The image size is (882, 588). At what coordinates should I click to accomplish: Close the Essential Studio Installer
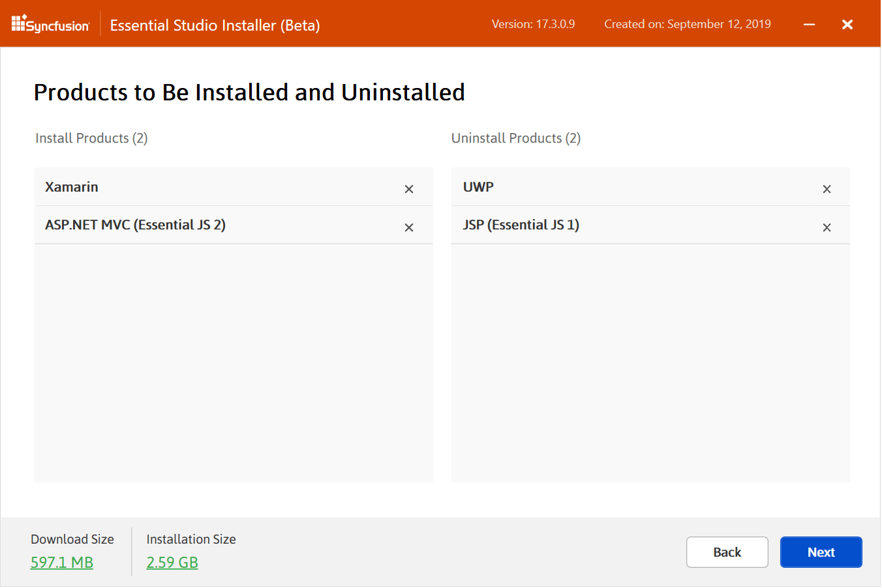click(847, 25)
